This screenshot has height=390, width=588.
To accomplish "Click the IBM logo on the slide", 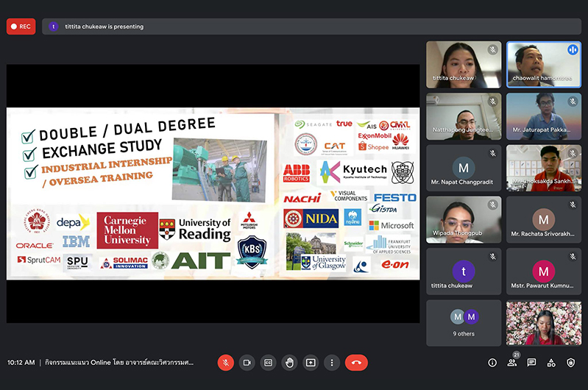I will pyautogui.click(x=76, y=241).
